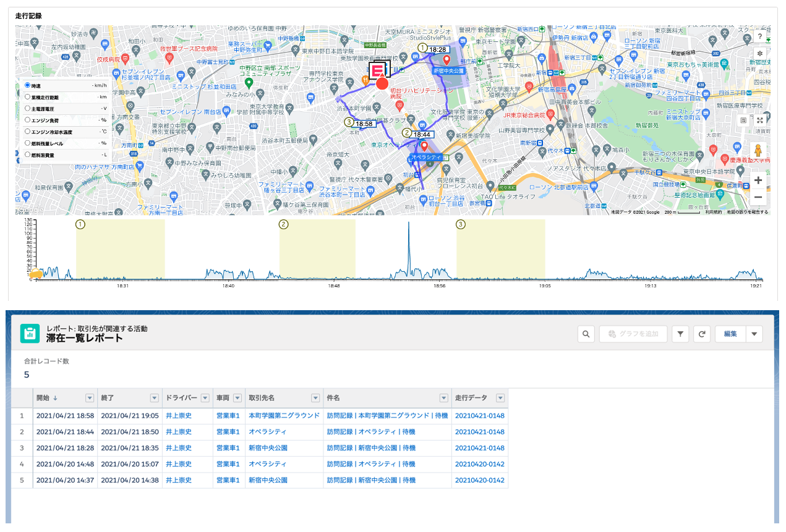
Task: Select stay marker 3 on the map route
Action: [x=349, y=122]
